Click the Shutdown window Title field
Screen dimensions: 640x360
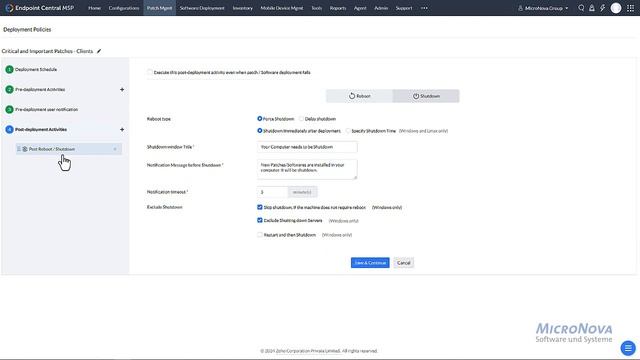click(307, 147)
